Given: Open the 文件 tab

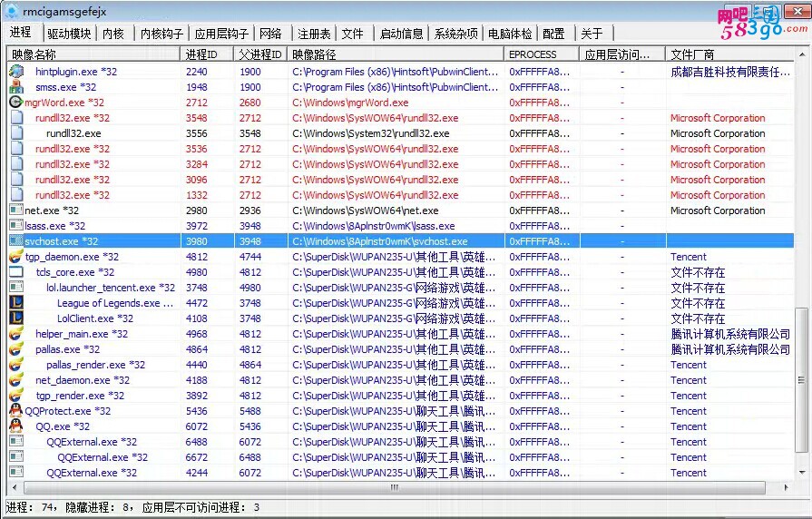Looking at the screenshot, I should [353, 34].
